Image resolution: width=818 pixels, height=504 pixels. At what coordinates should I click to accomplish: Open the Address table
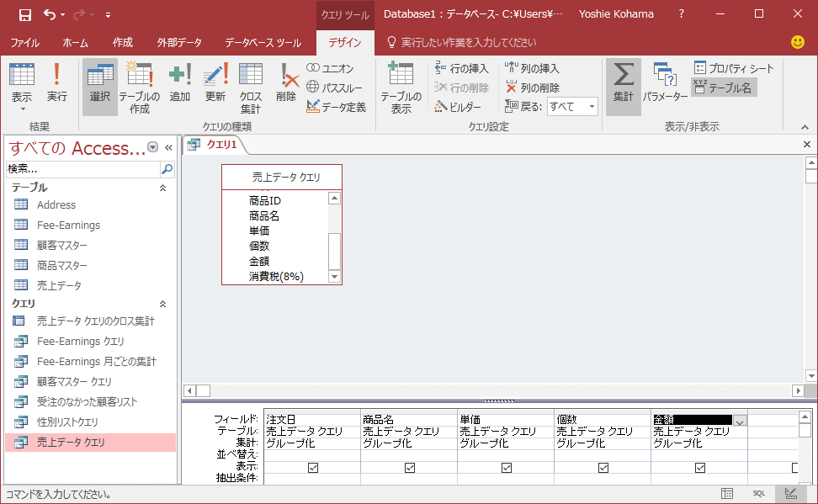56,205
